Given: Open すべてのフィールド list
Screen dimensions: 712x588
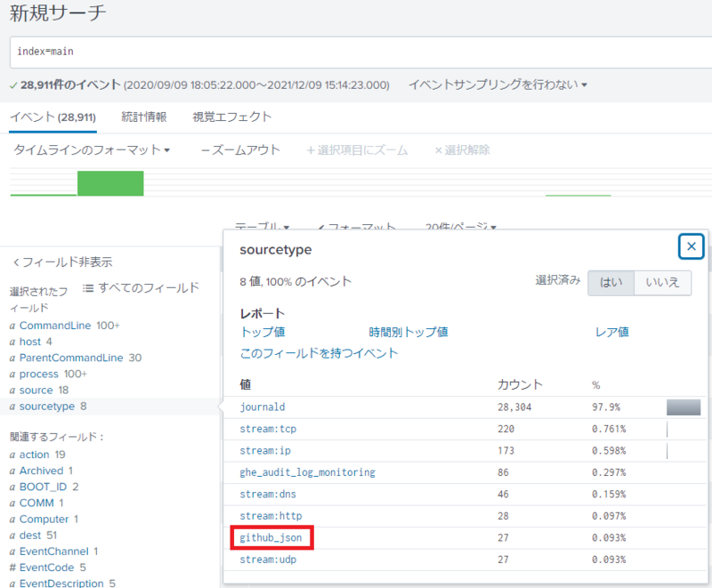Looking at the screenshot, I should pyautogui.click(x=142, y=287).
